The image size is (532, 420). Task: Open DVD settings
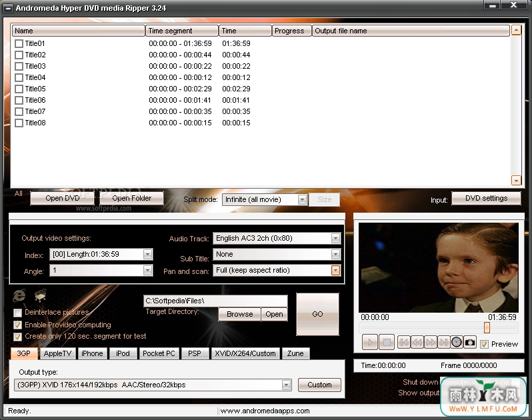coord(486,199)
